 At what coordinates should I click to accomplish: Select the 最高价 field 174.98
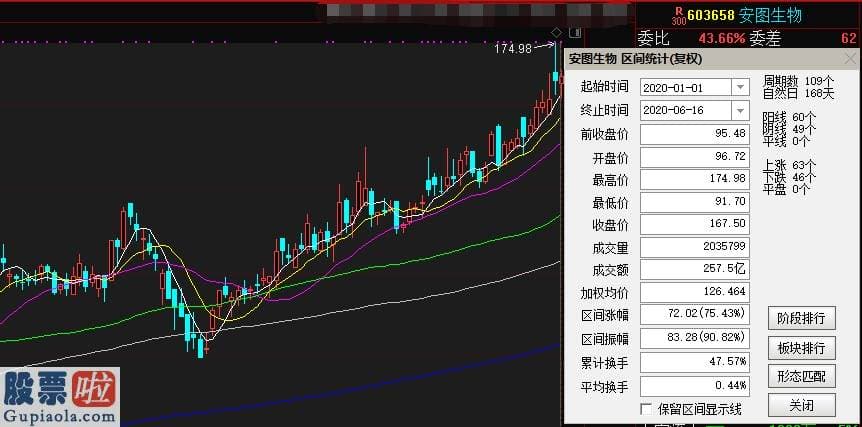tap(695, 180)
